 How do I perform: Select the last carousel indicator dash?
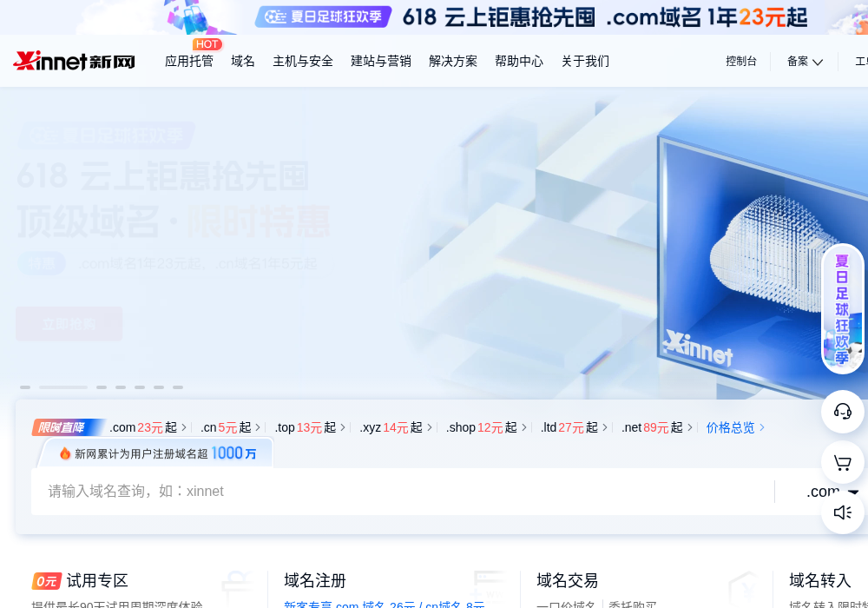[x=178, y=387]
